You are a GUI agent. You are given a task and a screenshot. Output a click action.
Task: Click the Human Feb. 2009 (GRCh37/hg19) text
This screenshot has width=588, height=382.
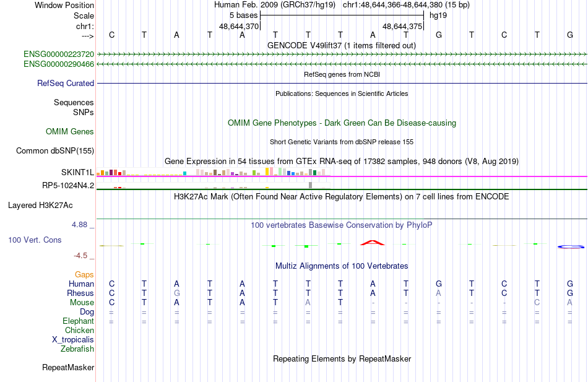(275, 5)
